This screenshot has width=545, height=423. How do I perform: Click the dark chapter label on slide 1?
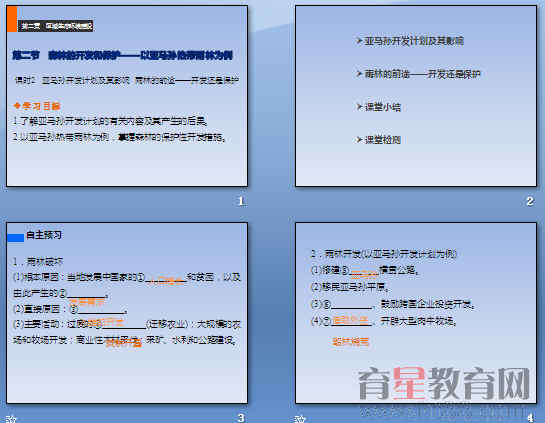(x=56, y=26)
